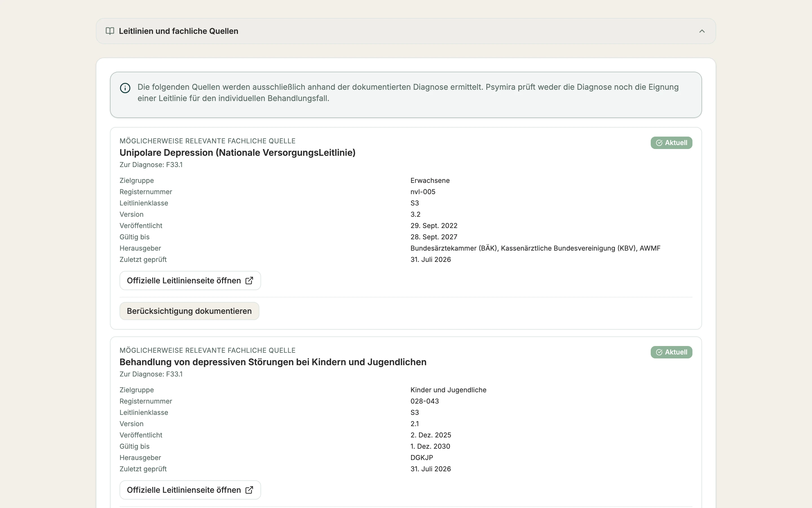This screenshot has width=812, height=508.
Task: Click register number 028-043
Action: tap(424, 401)
